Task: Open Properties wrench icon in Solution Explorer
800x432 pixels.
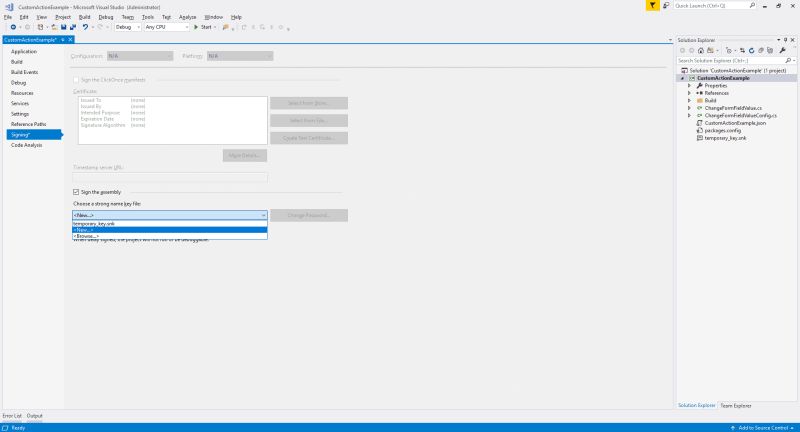Action: point(783,50)
